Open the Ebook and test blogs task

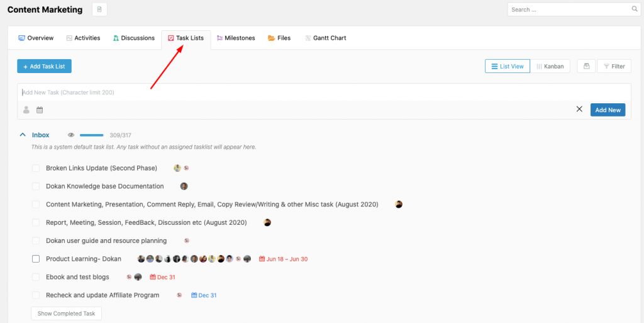77,277
